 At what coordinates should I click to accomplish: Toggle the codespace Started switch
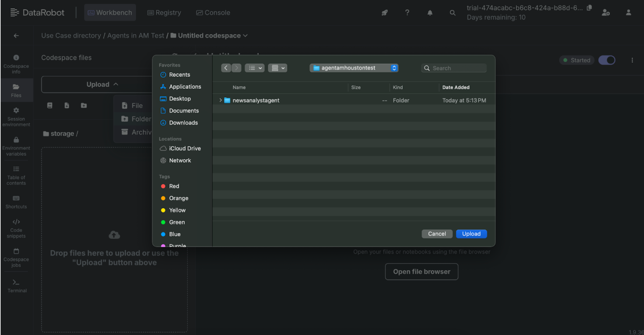point(607,60)
